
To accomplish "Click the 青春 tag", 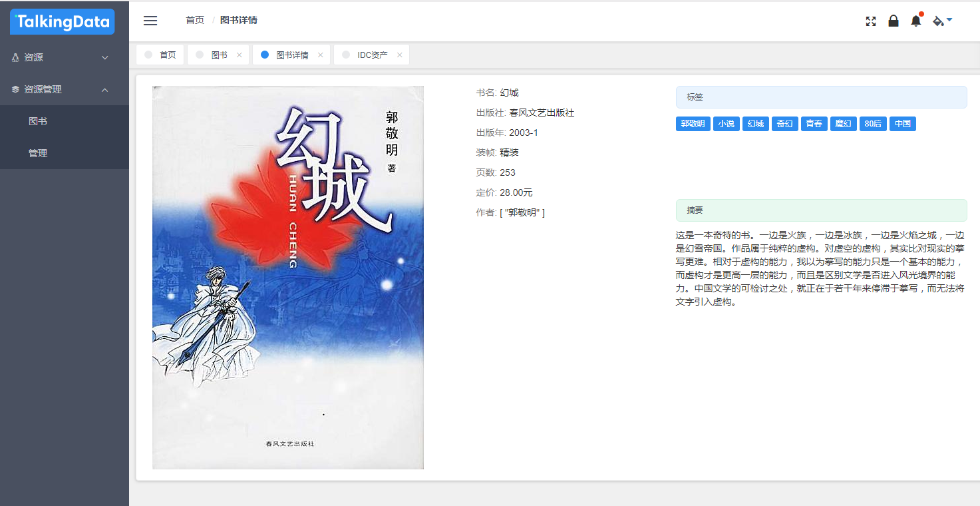I will click(x=814, y=124).
